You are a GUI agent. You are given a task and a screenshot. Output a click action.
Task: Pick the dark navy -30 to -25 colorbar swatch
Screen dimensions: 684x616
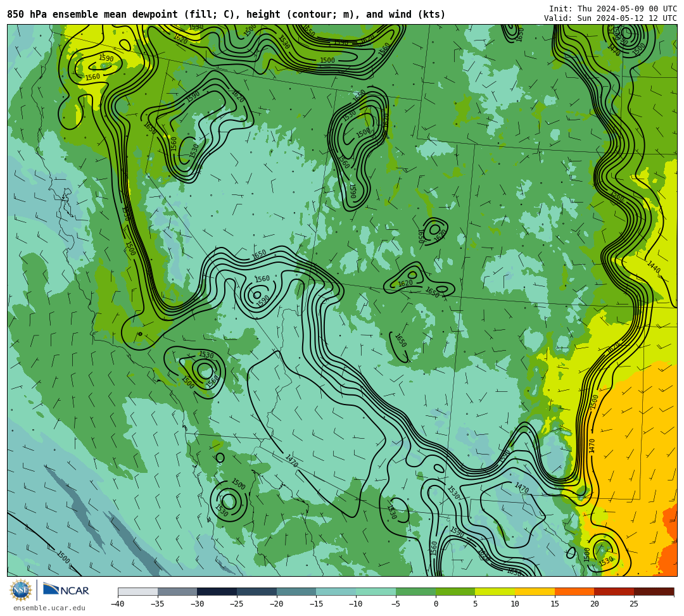[x=217, y=591]
